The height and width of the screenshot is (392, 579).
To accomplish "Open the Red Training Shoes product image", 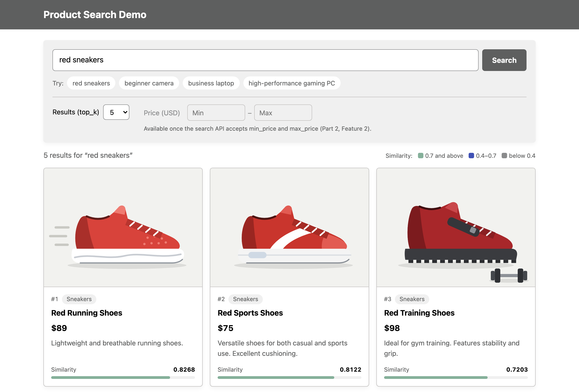I will click(x=456, y=227).
